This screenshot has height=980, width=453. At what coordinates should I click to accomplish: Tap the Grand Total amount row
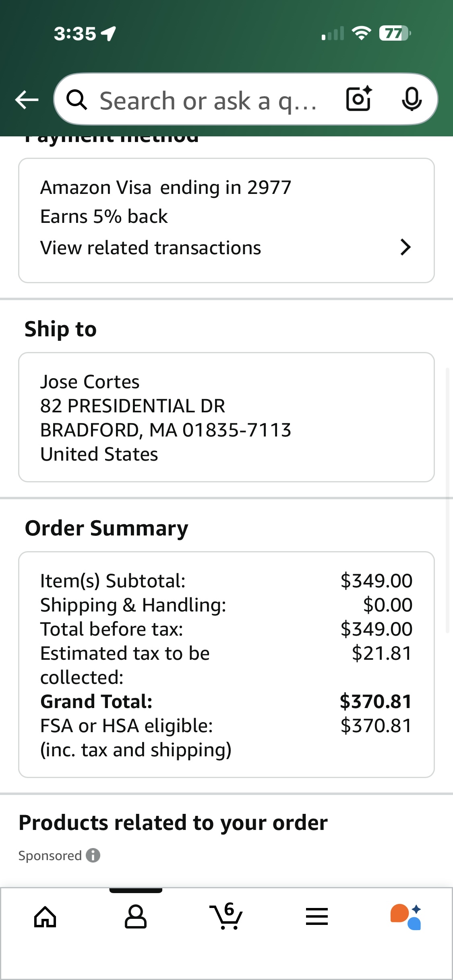click(226, 702)
